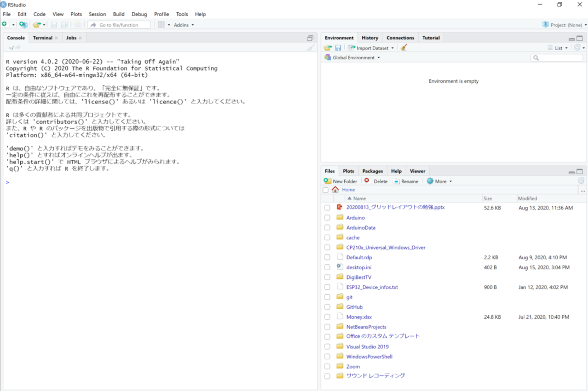This screenshot has width=588, height=391.
Task: Switch to the Packages tab
Action: (x=373, y=171)
